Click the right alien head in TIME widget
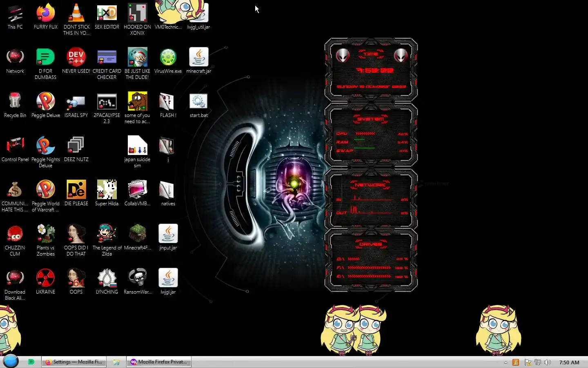 tap(401, 56)
